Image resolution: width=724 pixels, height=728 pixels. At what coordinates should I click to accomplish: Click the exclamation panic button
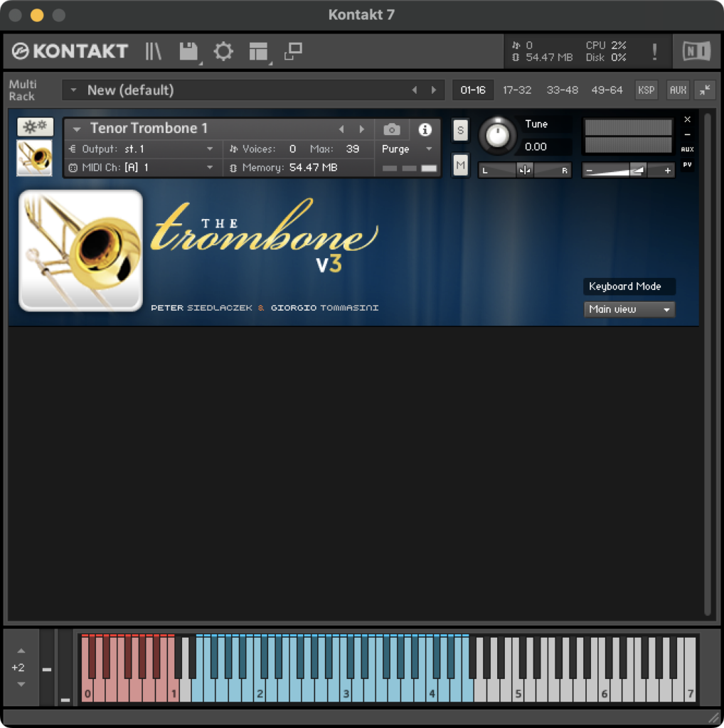654,51
